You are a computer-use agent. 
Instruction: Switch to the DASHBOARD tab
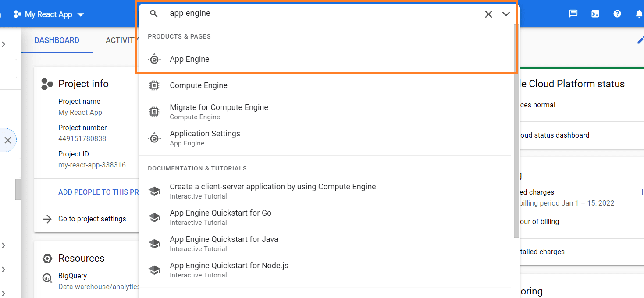coord(57,40)
